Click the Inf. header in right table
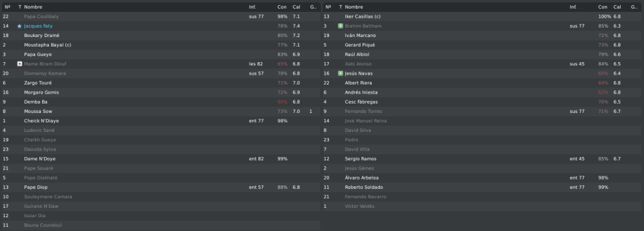The image size is (644, 231). tap(572, 7)
